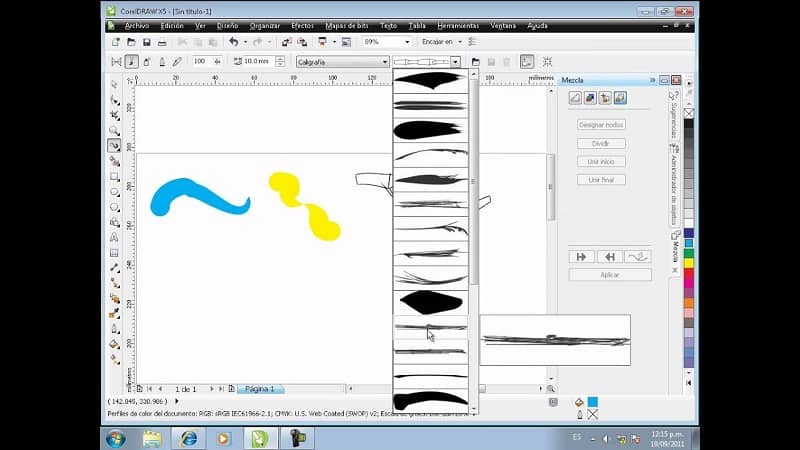Toggle the bounding box button in the property bar
The height and width of the screenshot is (450, 800).
coord(547,62)
